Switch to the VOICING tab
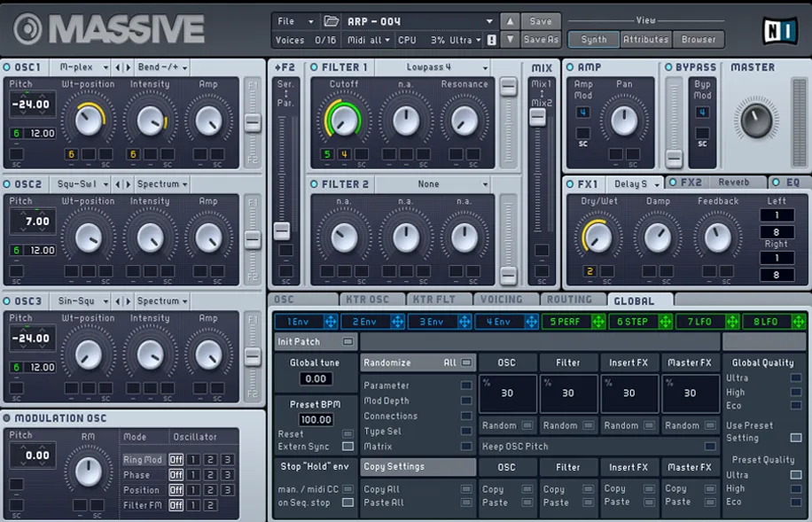 [505, 300]
